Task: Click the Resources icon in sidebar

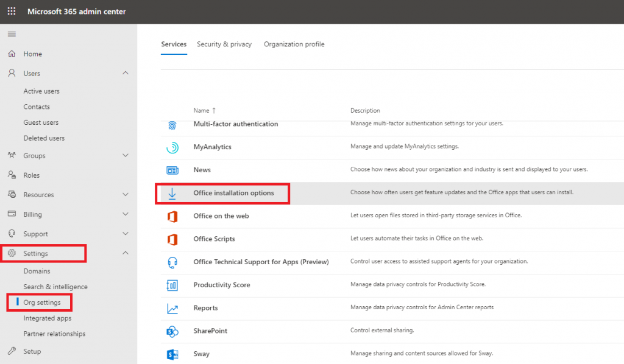Action: pos(12,194)
